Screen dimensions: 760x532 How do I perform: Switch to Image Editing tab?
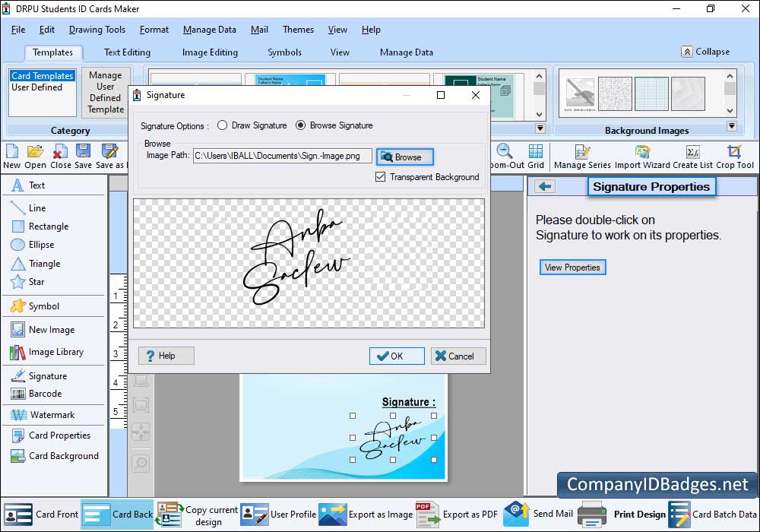(210, 52)
